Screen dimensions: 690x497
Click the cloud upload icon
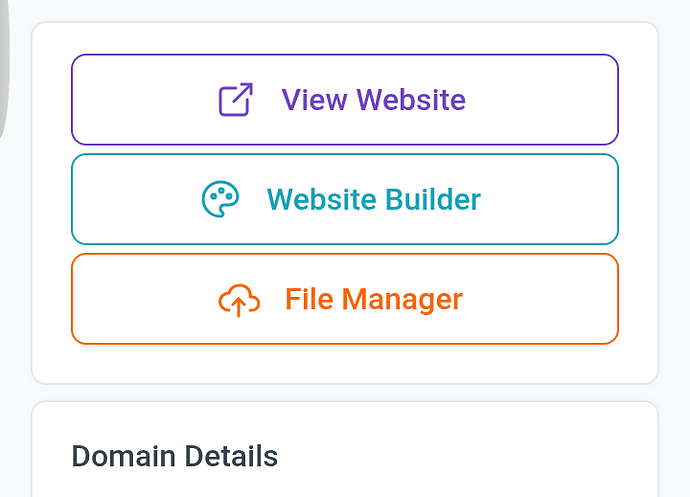pos(239,299)
